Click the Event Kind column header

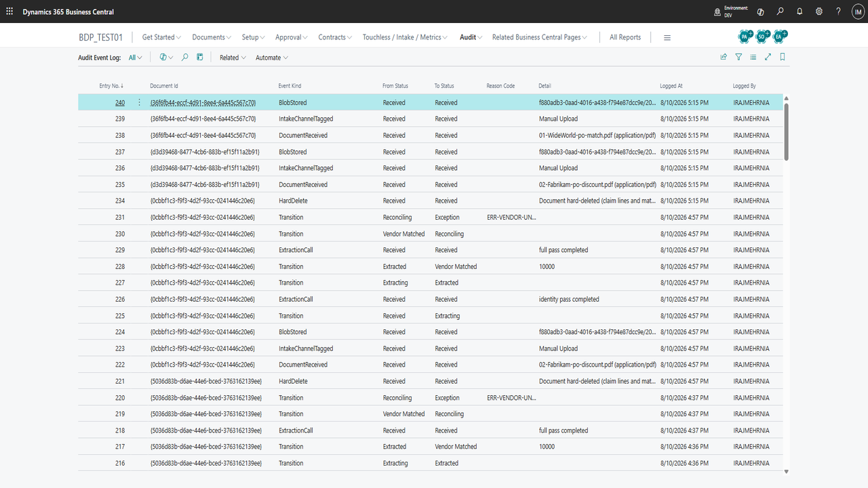pos(290,86)
